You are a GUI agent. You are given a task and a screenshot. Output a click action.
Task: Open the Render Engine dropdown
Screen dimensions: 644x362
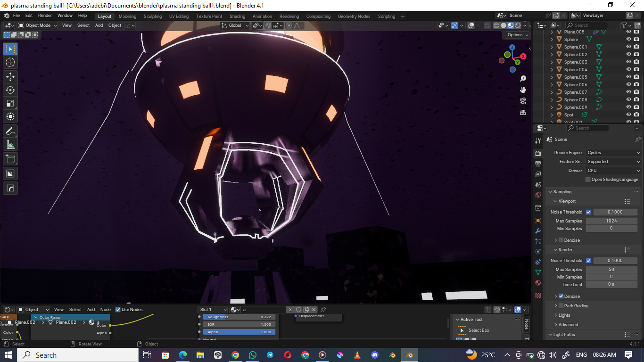pyautogui.click(x=613, y=153)
